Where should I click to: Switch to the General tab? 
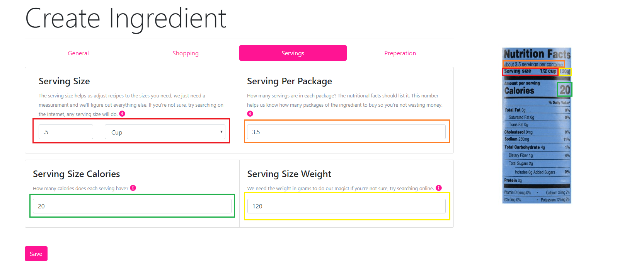coord(78,53)
